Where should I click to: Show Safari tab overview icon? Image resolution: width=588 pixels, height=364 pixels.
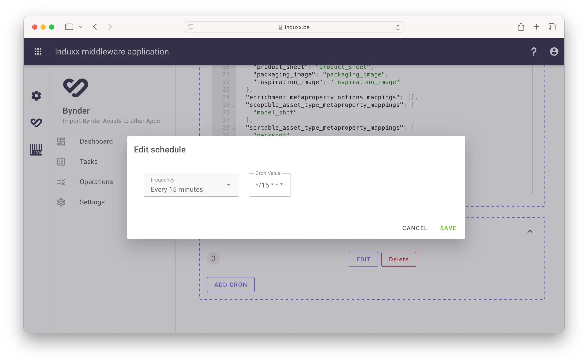(552, 27)
